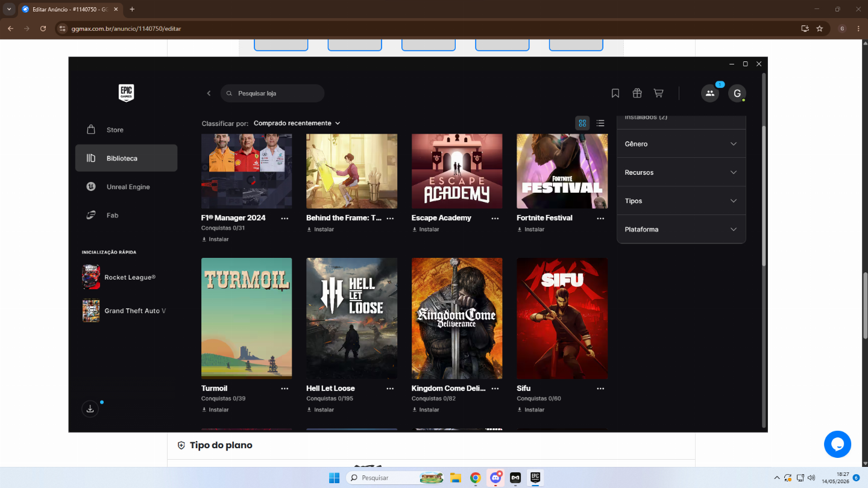The image size is (868, 488).
Task: Bookmark this page in Chrome star icon
Action: pos(820,28)
